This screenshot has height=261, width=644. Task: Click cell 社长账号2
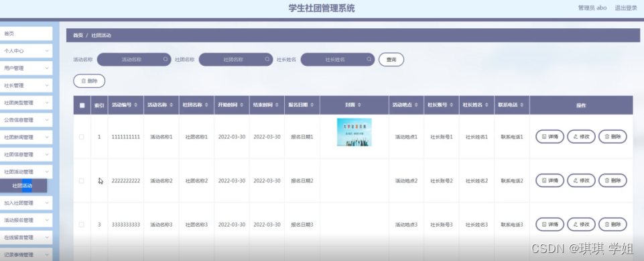tap(442, 181)
